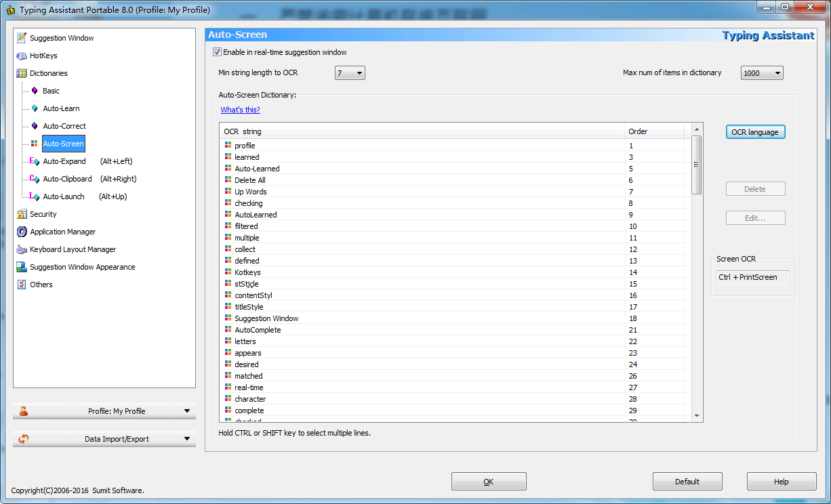
Task: Select Dictionaries in sidebar tree
Action: pos(49,73)
